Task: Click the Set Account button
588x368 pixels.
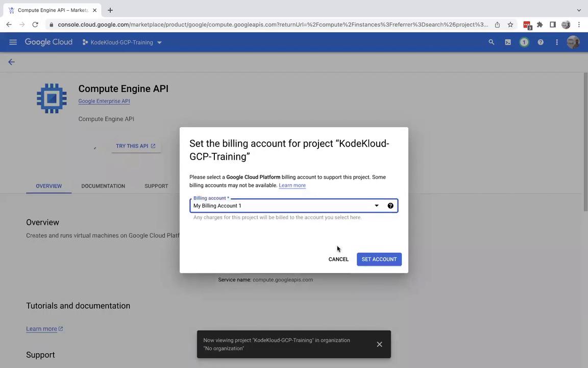Action: click(x=379, y=259)
